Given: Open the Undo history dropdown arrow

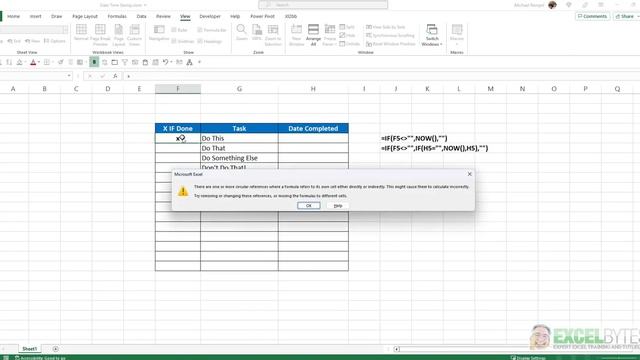Looking at the screenshot, I should tap(171, 62).
